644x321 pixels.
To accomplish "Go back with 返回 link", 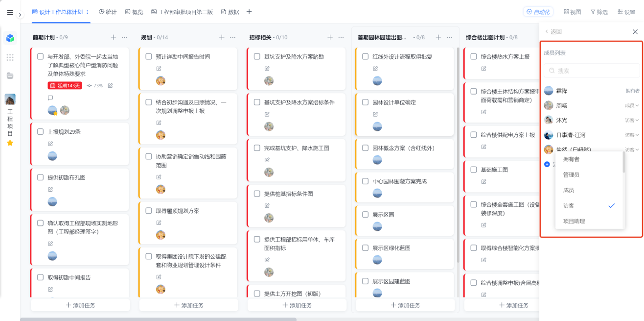I will point(553,32).
